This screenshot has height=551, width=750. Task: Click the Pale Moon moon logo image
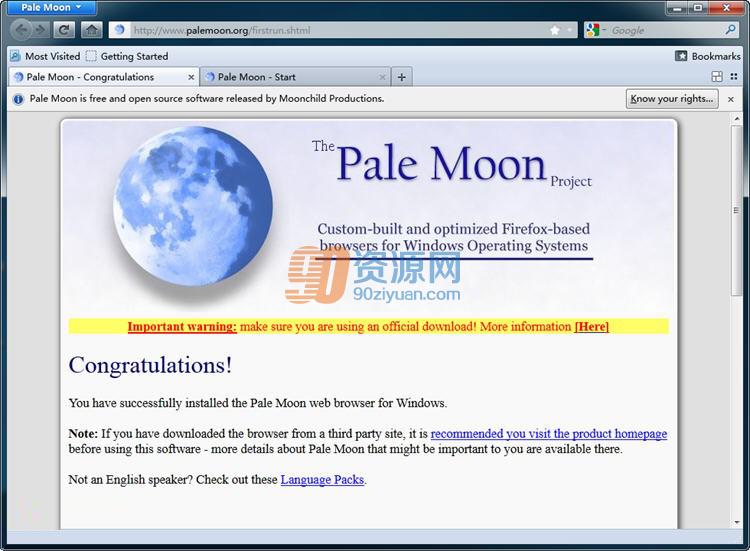coord(193,206)
